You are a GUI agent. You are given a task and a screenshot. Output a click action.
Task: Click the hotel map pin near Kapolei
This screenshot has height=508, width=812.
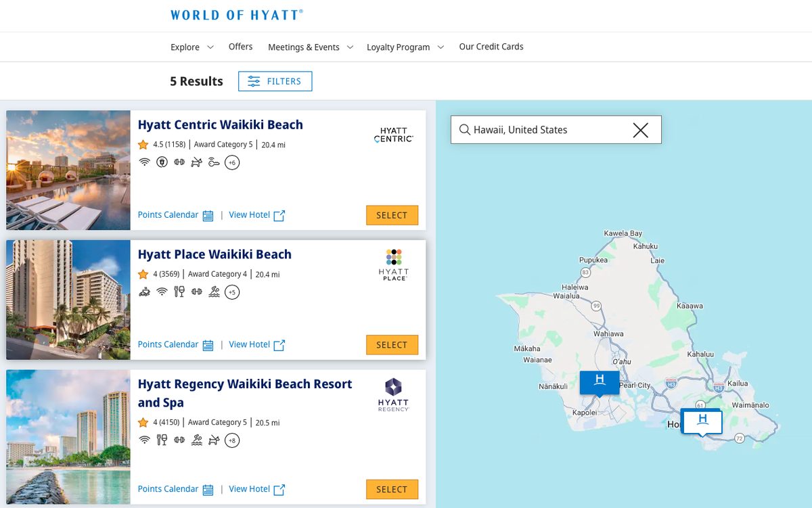coord(600,383)
